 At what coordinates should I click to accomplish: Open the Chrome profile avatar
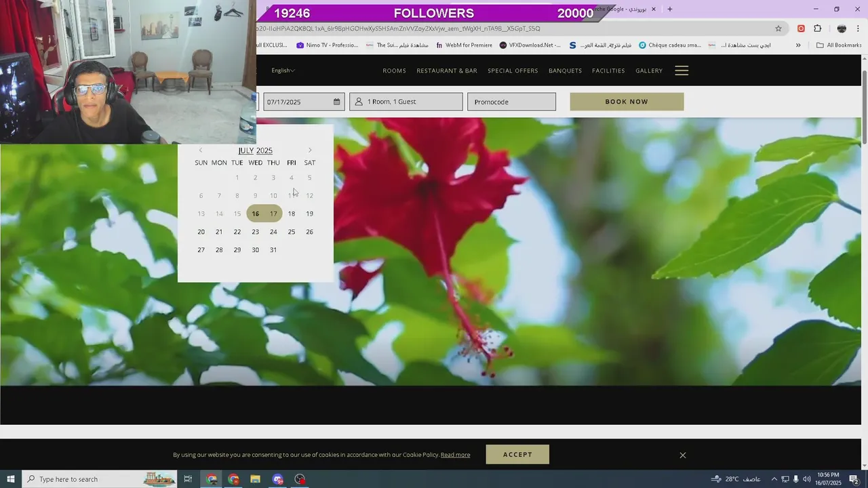(842, 28)
